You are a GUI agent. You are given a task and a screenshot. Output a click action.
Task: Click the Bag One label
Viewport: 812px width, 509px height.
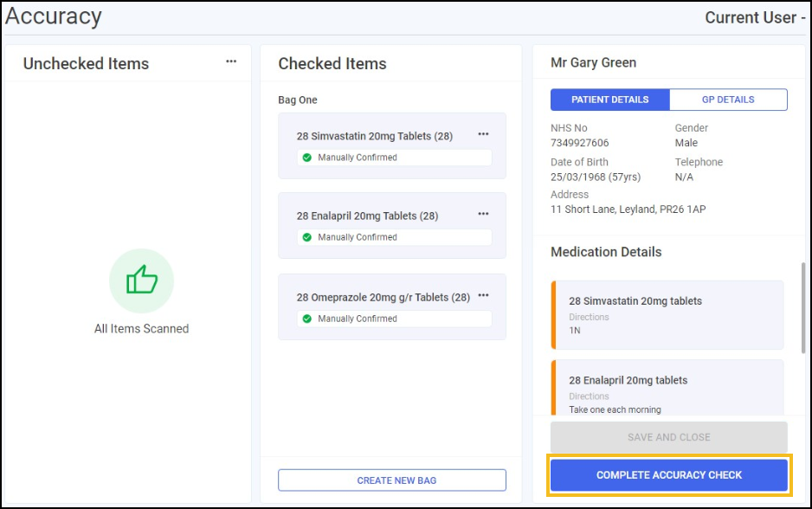tap(298, 100)
